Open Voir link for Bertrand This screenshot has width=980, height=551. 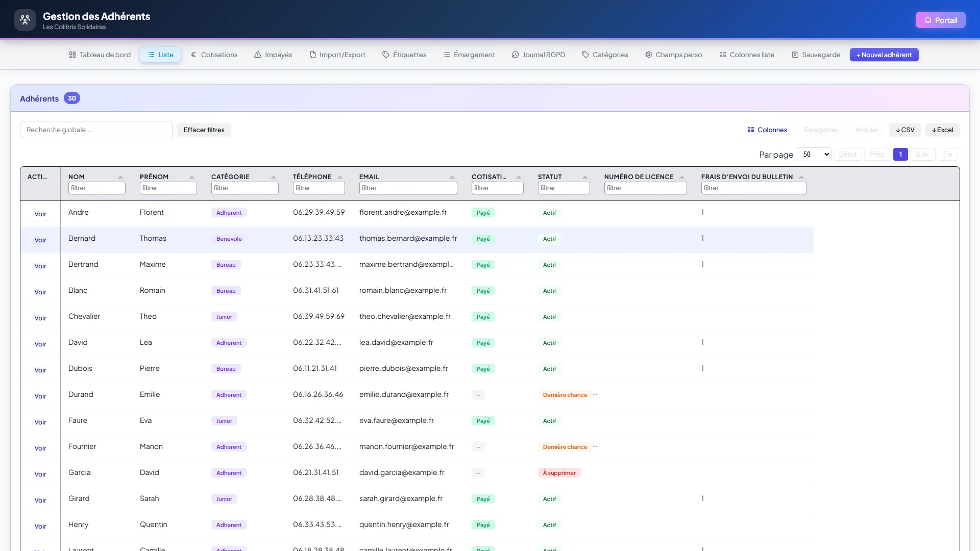(40, 266)
